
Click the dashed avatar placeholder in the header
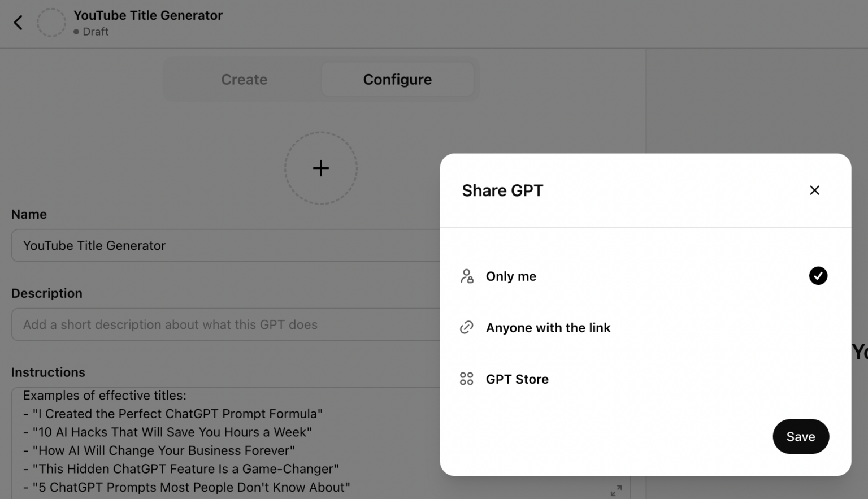[51, 22]
